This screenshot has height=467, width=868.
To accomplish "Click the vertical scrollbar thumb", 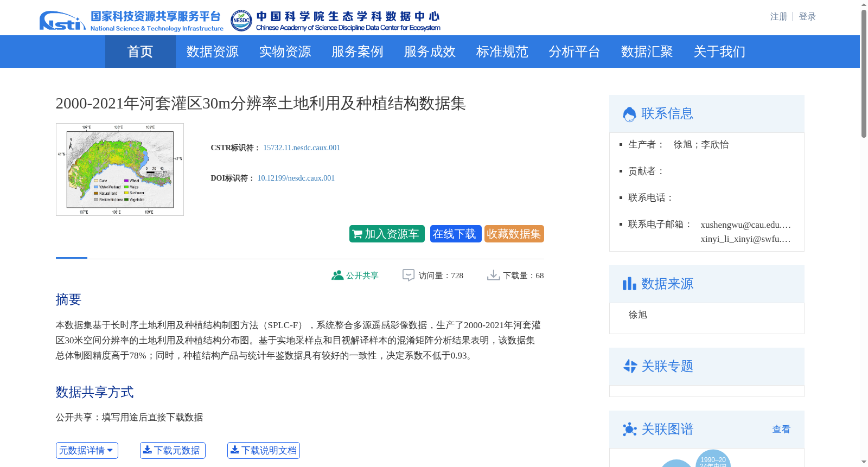I will (864, 73).
